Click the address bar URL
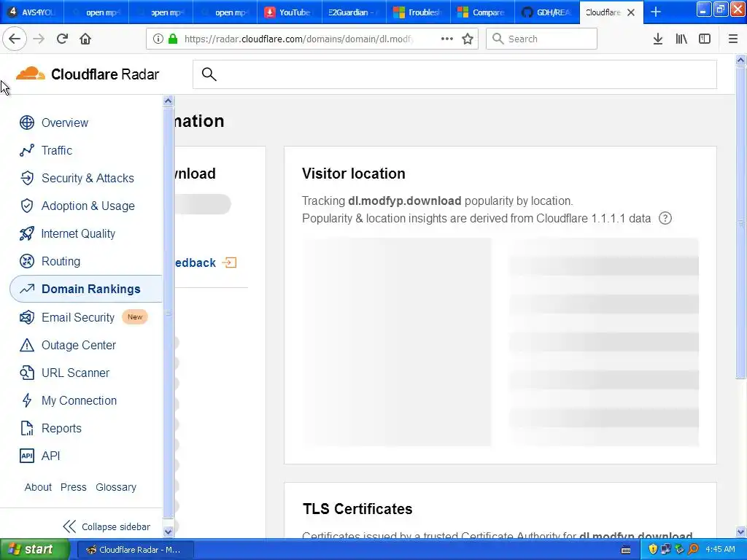747x560 pixels. click(x=298, y=39)
